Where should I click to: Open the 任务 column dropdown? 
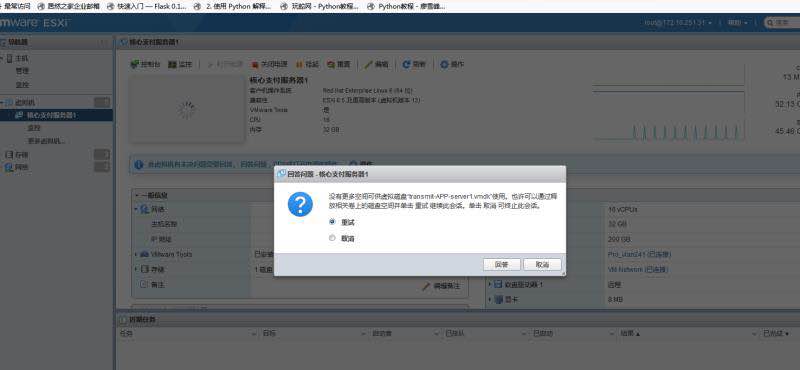(x=254, y=334)
